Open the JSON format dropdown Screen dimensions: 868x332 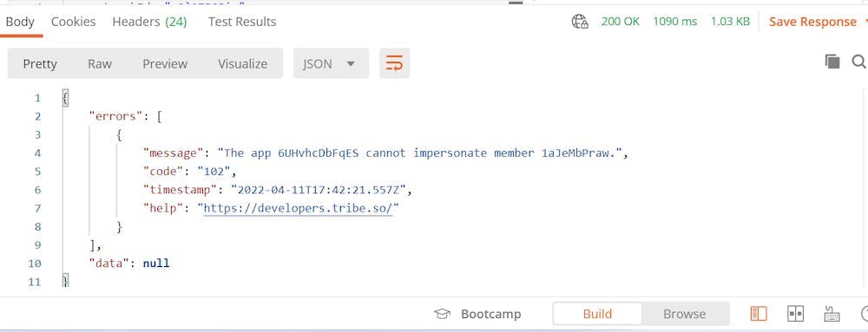[x=331, y=63]
